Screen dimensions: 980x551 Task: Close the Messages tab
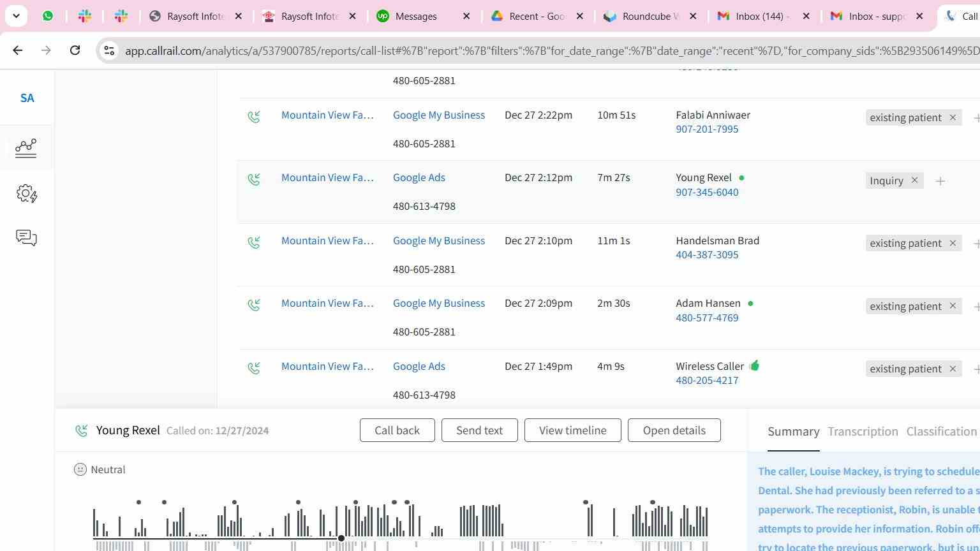pyautogui.click(x=466, y=16)
